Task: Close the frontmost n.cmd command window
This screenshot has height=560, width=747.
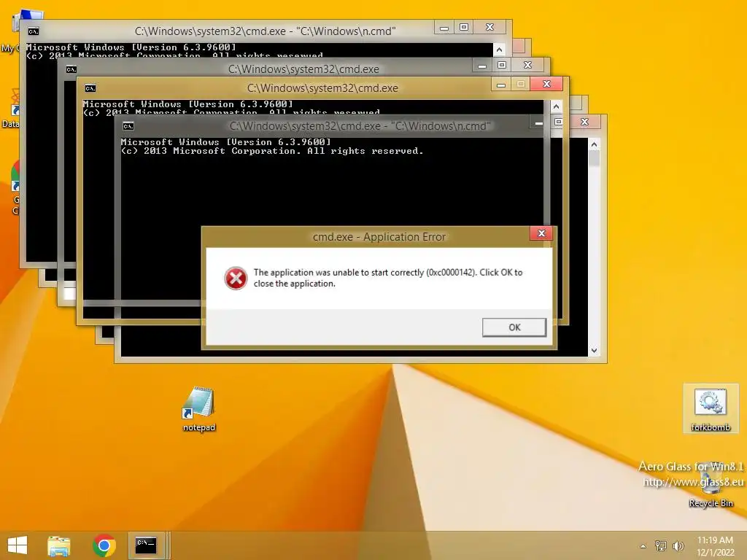Action: point(584,122)
